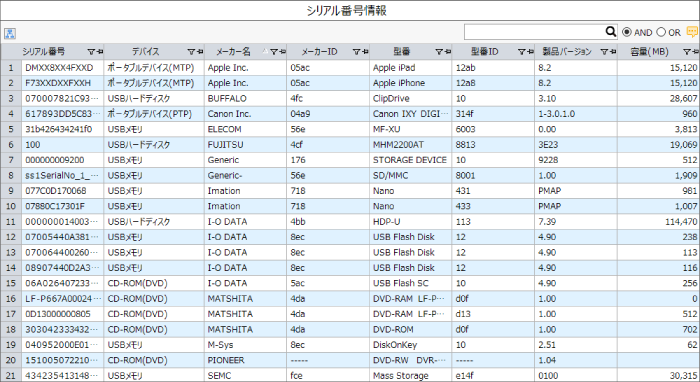The height and width of the screenshot is (382, 700).
Task: Click capacity cell 28,607
Action: pos(658,99)
